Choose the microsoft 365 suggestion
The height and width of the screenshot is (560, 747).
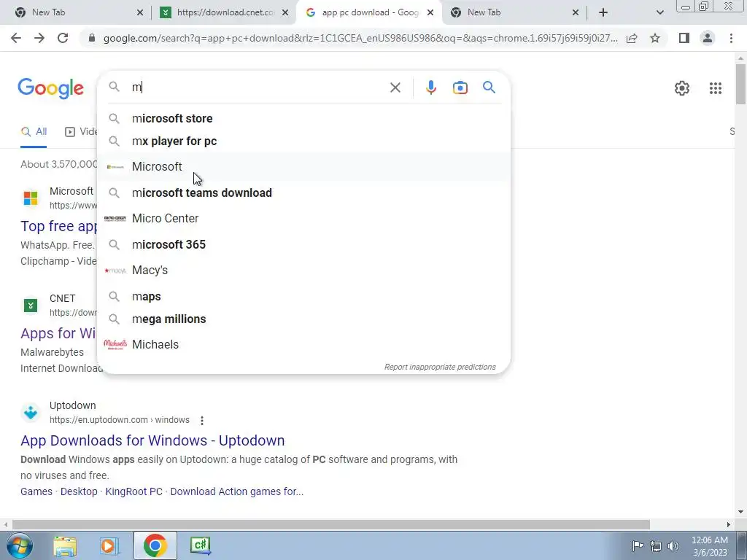tap(304, 245)
